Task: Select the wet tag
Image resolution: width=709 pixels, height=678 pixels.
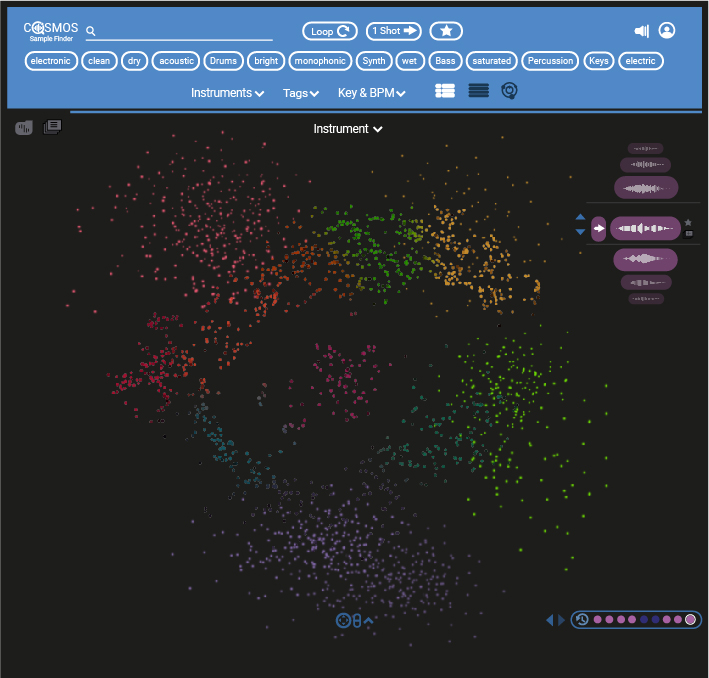Action: point(410,61)
